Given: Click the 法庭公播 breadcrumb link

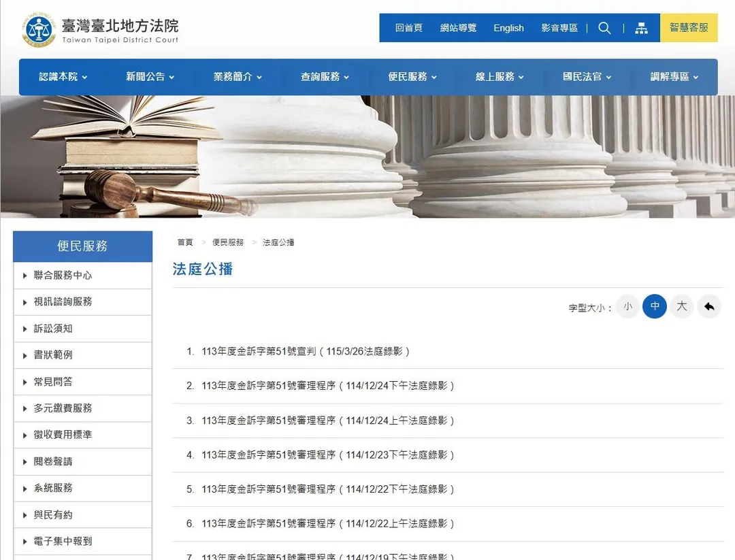Looking at the screenshot, I should click(x=278, y=242).
